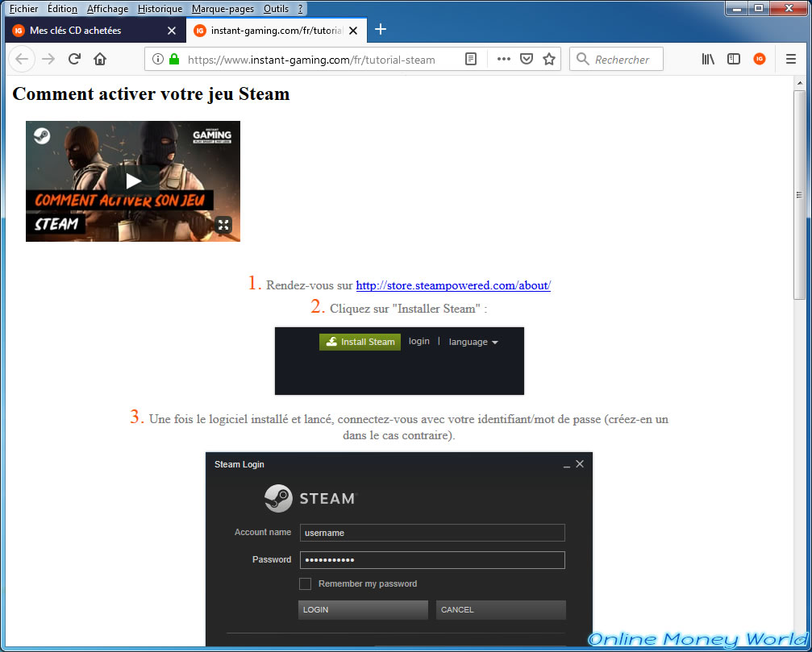This screenshot has height=652, width=812.
Task: Open the Historique menu
Action: 160,9
